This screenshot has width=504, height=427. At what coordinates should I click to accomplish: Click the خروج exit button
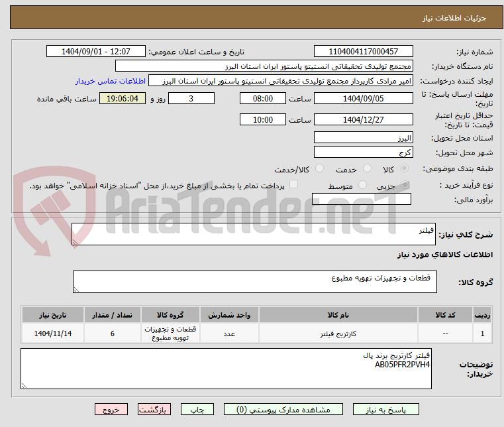click(111, 409)
